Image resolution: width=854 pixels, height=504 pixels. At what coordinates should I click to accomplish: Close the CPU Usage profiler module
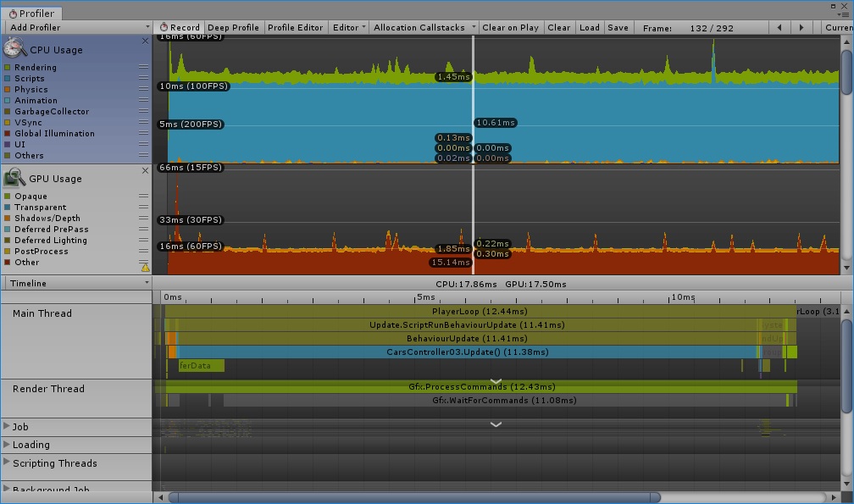pos(145,41)
